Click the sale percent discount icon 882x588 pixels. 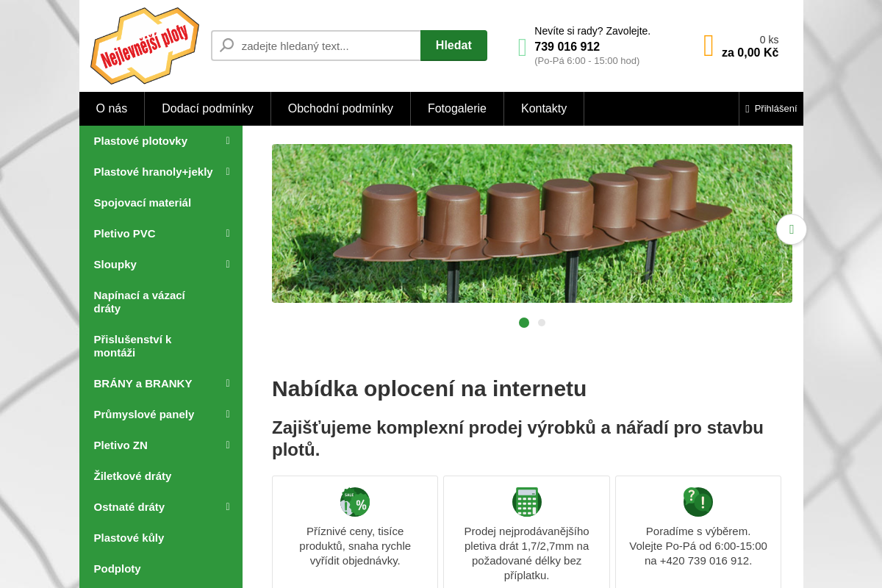coord(354,501)
